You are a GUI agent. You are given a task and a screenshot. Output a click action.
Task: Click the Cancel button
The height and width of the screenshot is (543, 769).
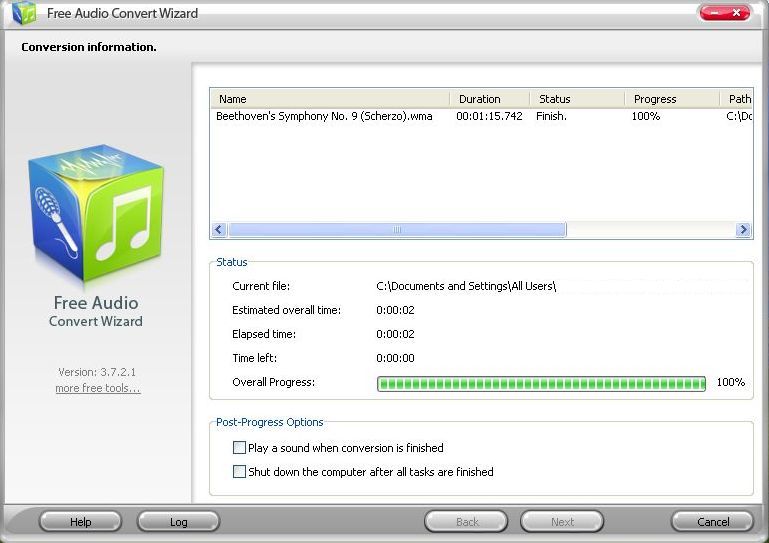(713, 521)
